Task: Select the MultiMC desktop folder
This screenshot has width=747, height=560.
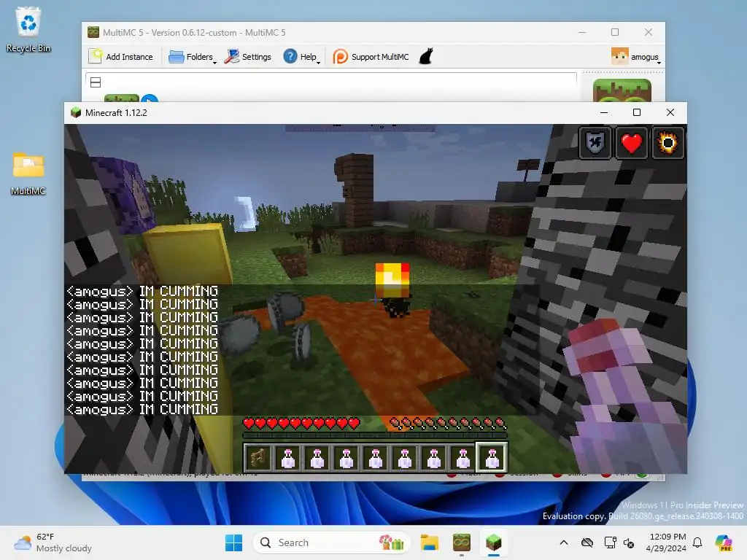Action: point(28,174)
